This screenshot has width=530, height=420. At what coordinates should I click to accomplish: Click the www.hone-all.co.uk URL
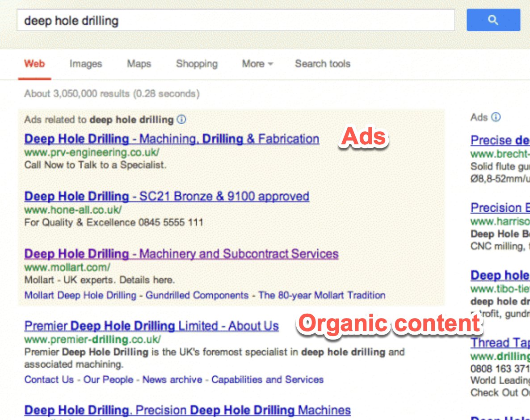[73, 210]
